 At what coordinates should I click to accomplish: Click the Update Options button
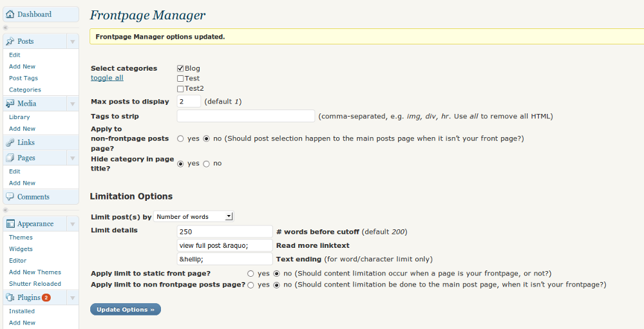(x=126, y=310)
